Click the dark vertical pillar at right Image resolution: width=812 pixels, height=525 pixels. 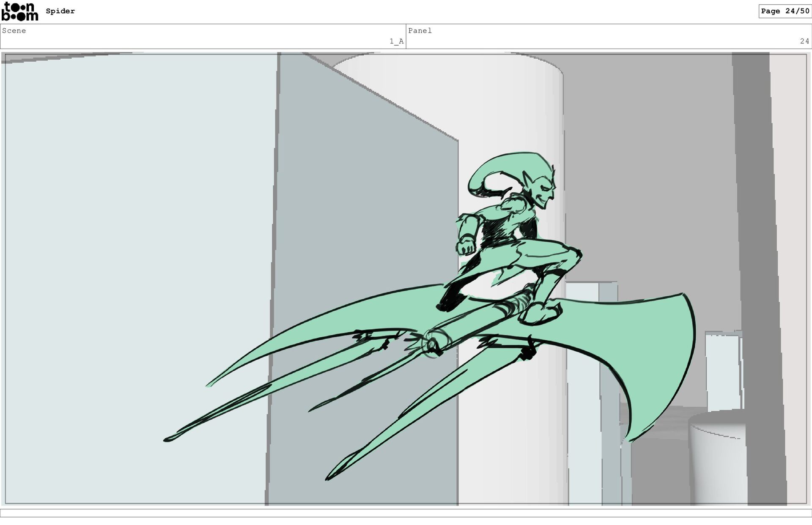tap(759, 279)
